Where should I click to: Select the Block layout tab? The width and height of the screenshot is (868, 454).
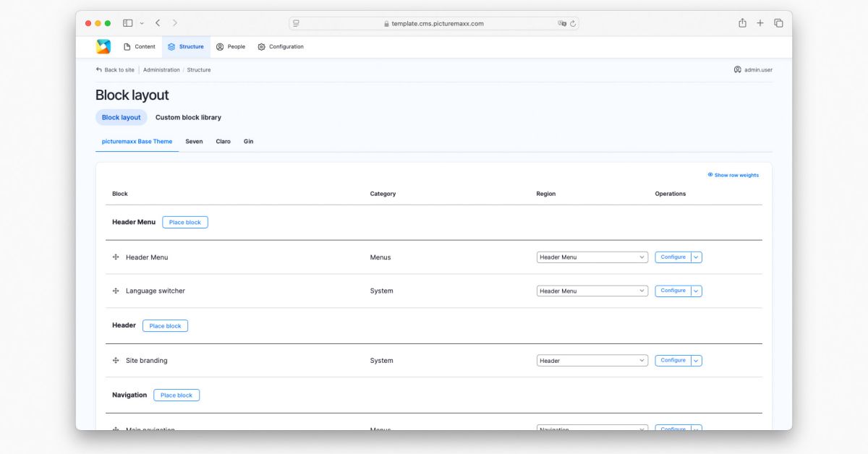[122, 117]
